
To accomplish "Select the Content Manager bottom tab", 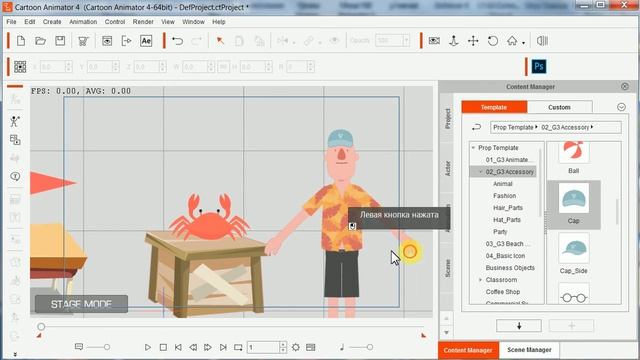I will pos(468,350).
